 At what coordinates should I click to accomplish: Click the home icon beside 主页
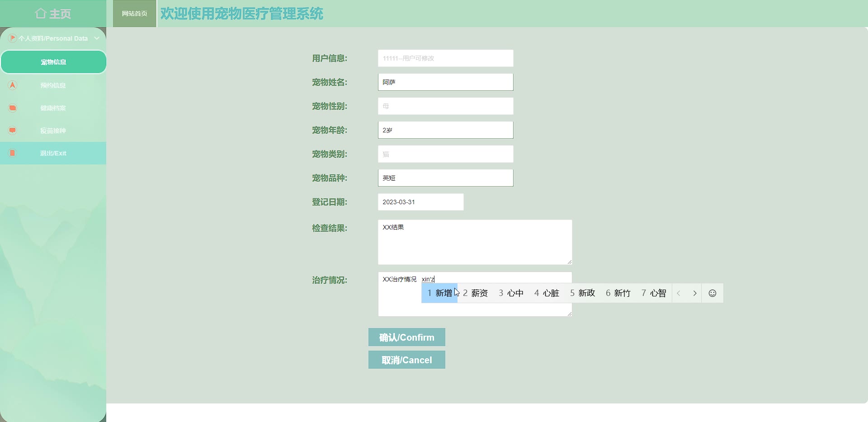(41, 14)
